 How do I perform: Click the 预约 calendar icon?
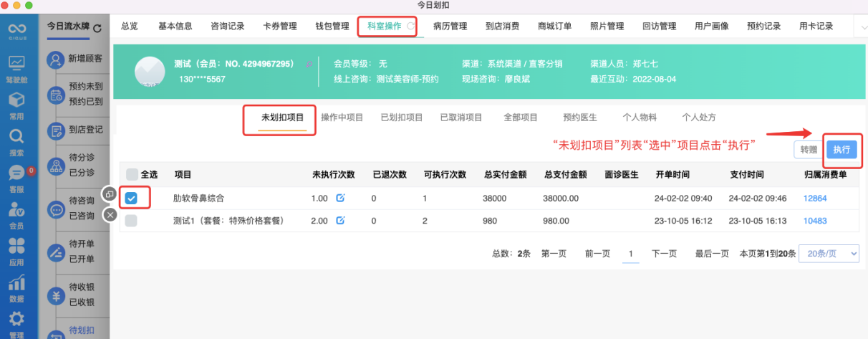56,95
